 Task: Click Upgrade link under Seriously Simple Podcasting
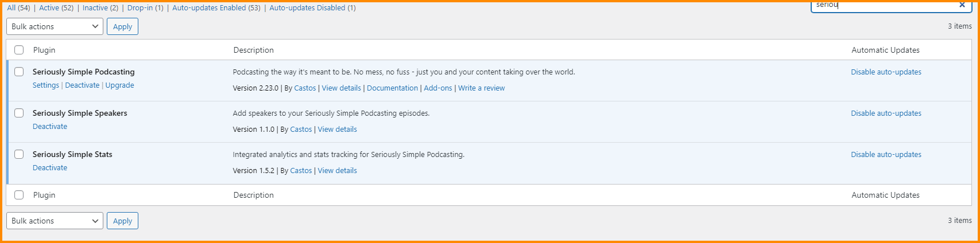(119, 85)
